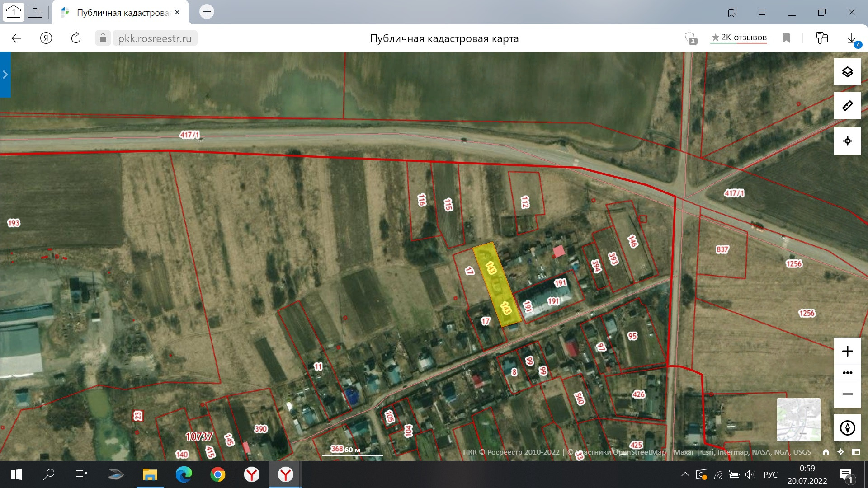Screen dimensions: 868x488
Task: Select the ruler measurement tool
Action: click(x=847, y=106)
